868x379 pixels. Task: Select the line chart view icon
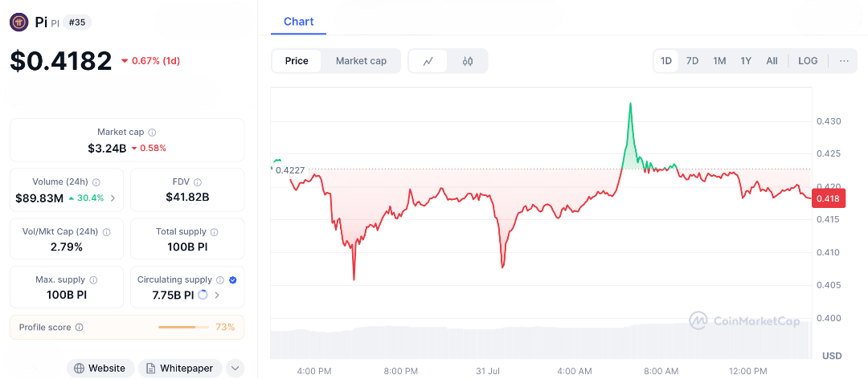(428, 61)
